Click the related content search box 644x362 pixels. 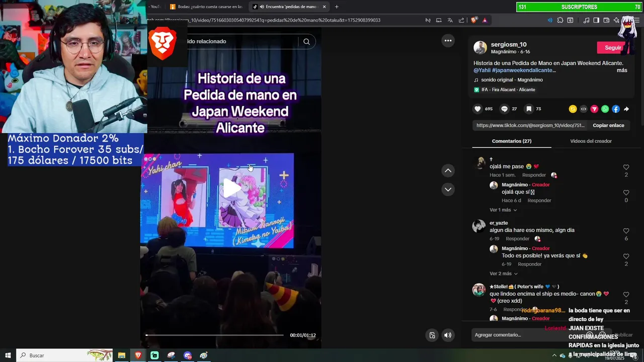242,41
